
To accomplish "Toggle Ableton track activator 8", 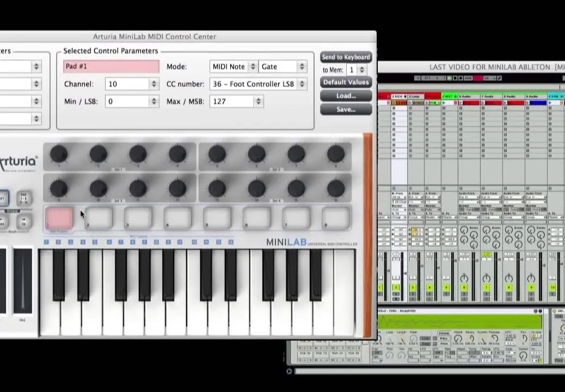I will 509,287.
